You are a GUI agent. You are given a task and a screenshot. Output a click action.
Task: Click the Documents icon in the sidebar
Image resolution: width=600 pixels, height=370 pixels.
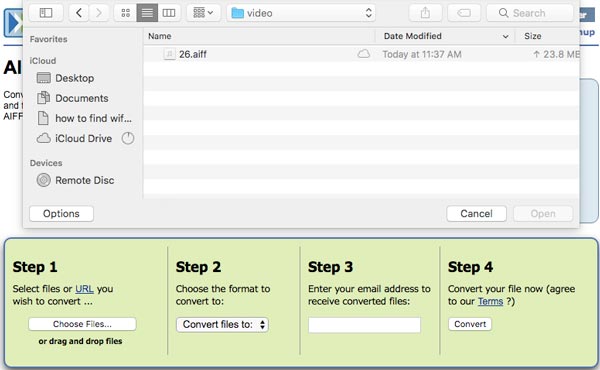pyautogui.click(x=43, y=98)
